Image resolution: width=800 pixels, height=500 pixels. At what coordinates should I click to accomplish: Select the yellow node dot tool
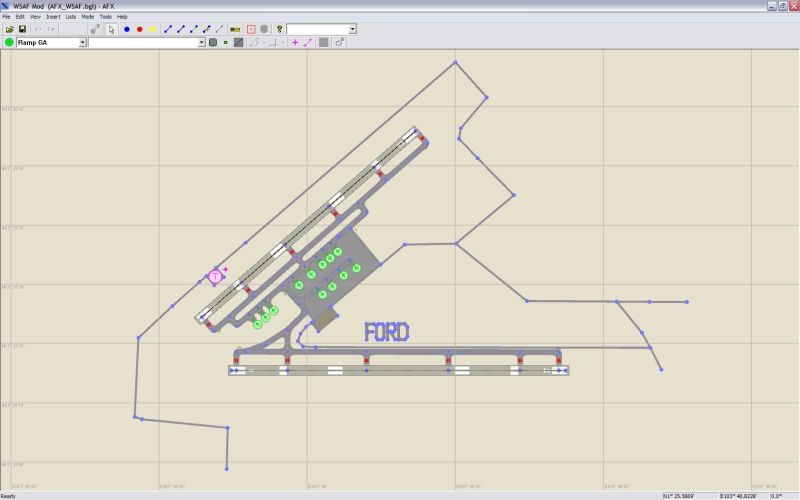pos(152,29)
